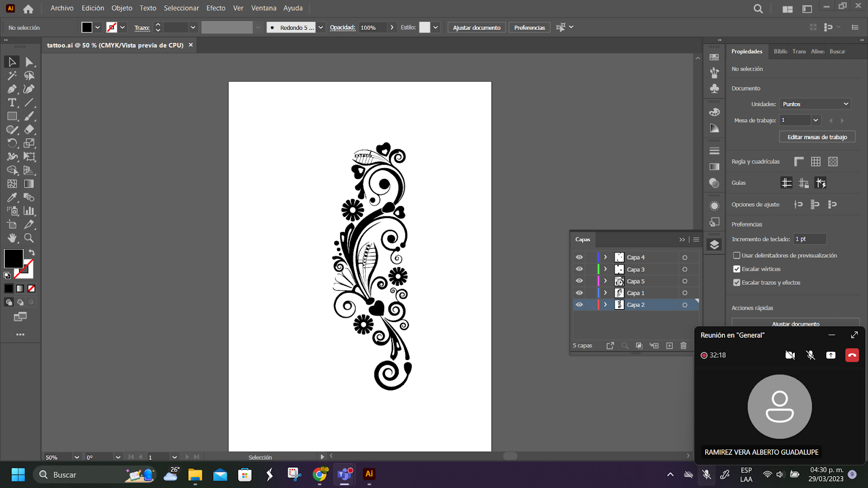Click the large black Fill swatch
This screenshot has height=488, width=868.
point(14,259)
